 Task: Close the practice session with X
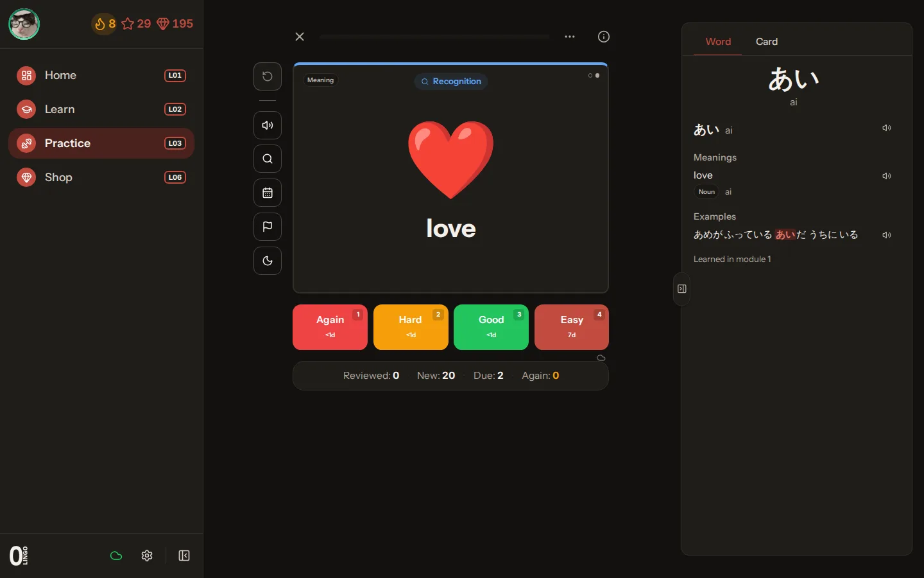pos(300,37)
